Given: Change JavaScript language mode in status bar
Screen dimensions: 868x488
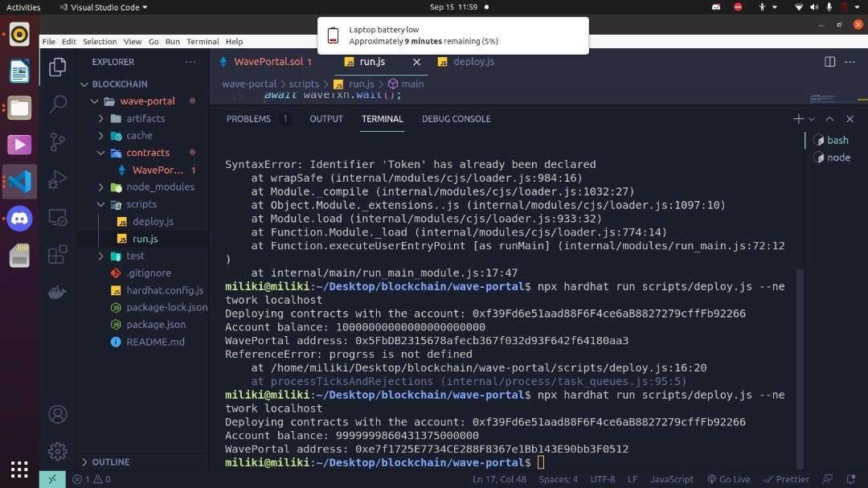Looking at the screenshot, I should click(671, 479).
